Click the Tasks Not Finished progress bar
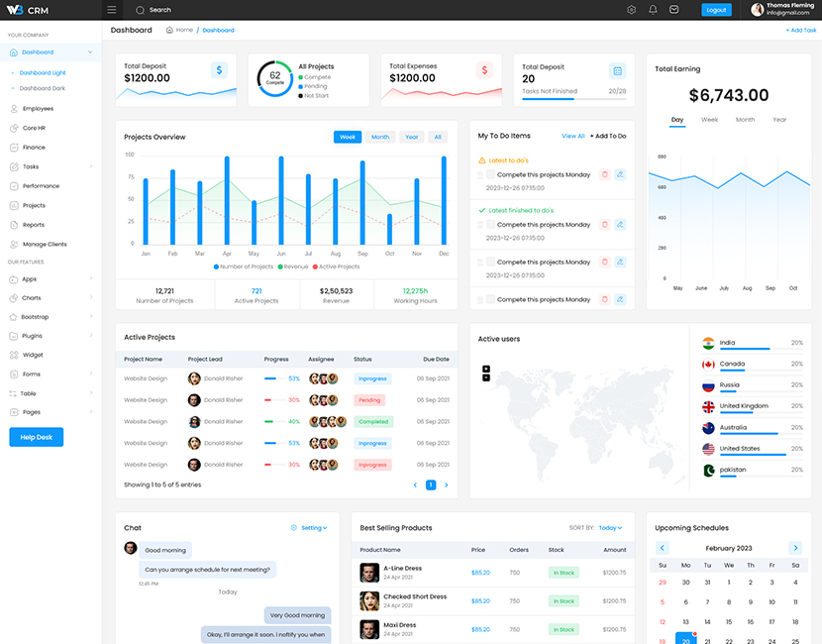 (x=574, y=99)
